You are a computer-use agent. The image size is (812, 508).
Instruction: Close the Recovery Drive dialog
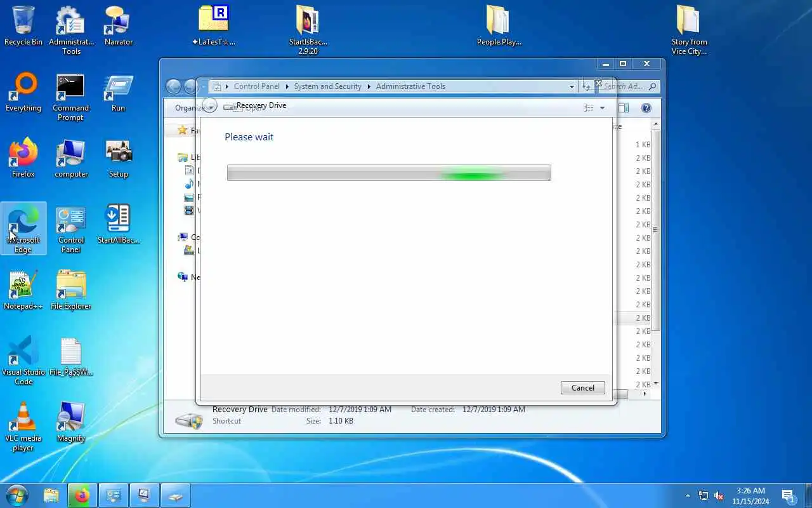[598, 83]
